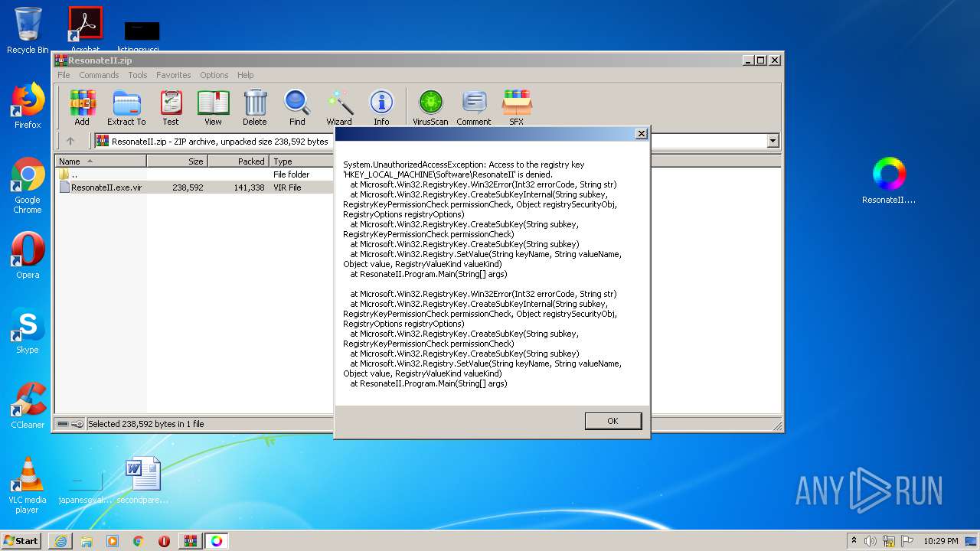Open the Tools menu
Screen dimensions: 980x551
(x=138, y=75)
